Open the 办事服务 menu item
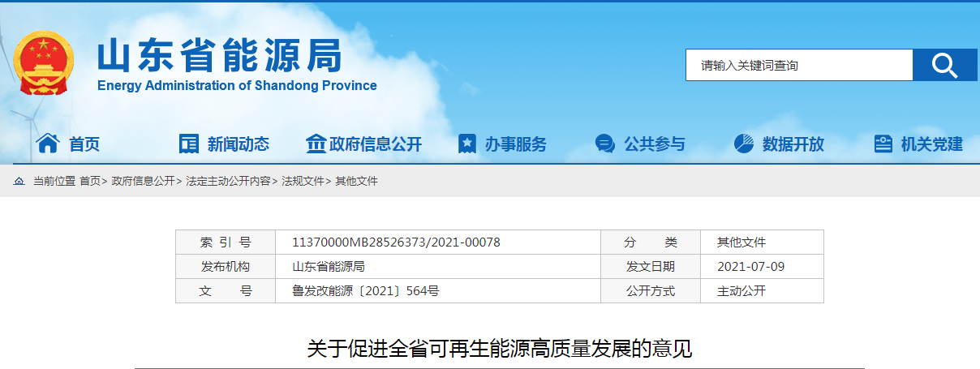Viewport: 980px width, 369px height. (x=515, y=144)
